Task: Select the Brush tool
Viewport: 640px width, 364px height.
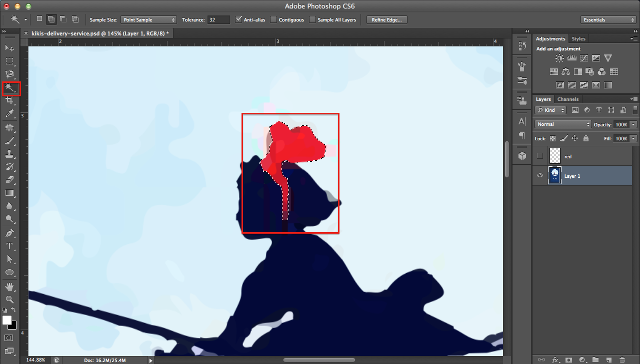Action: coord(9,141)
